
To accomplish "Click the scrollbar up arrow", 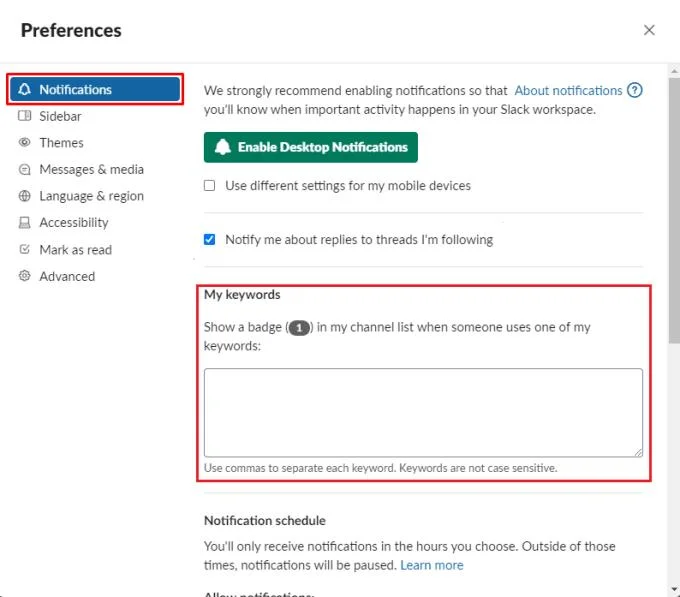I will [674, 71].
